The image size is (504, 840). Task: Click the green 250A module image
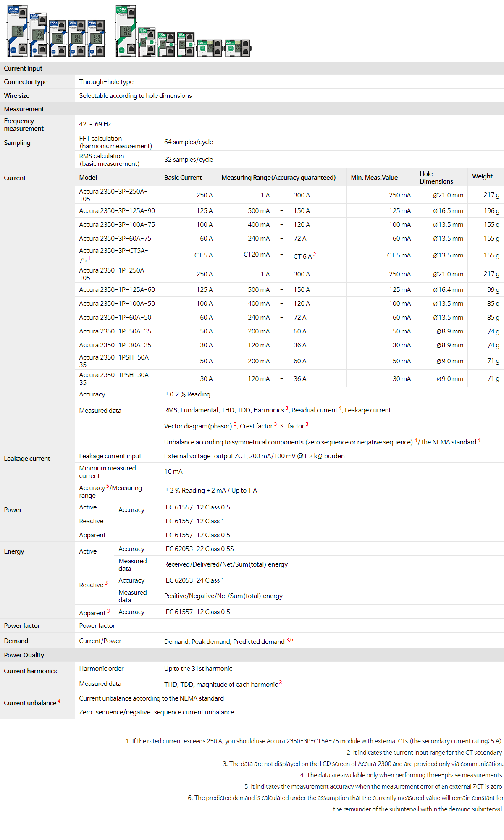[x=126, y=31]
